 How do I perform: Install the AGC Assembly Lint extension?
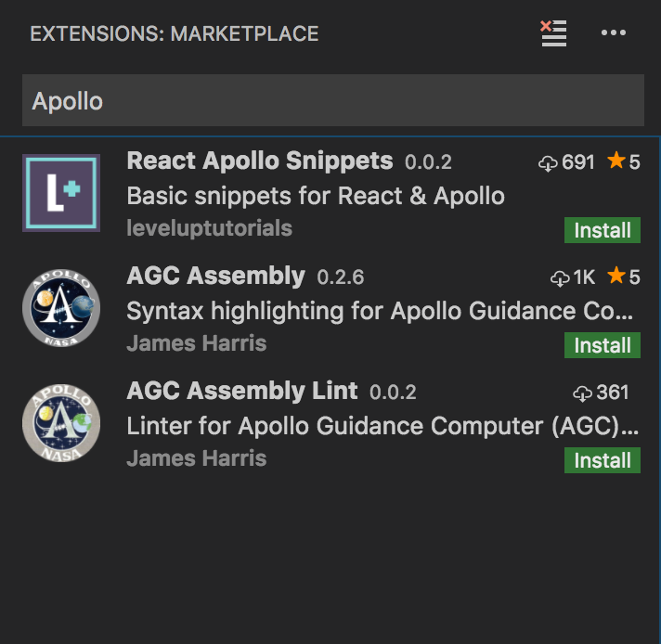click(603, 460)
